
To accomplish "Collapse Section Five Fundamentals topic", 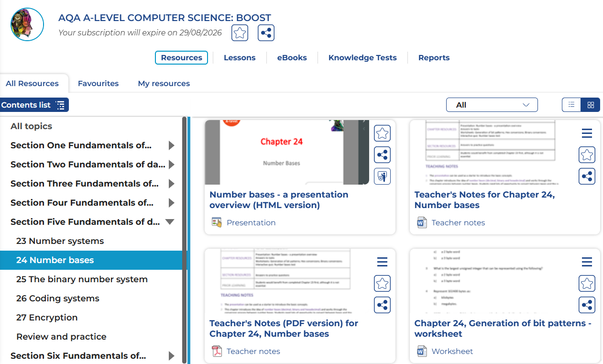I will [169, 222].
